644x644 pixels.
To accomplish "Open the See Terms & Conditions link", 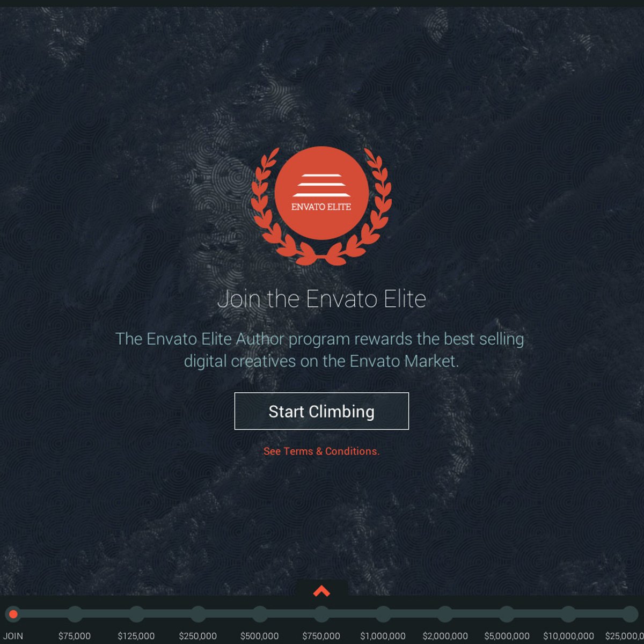I will (321, 451).
